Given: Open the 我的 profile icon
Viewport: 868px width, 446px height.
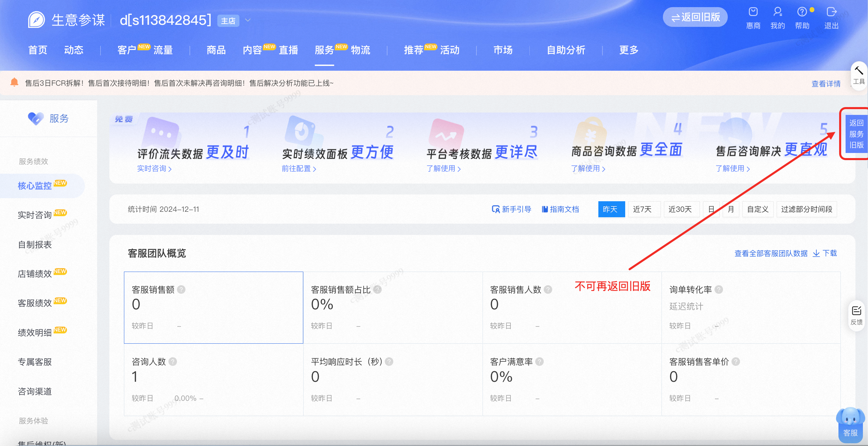Looking at the screenshot, I should click(777, 12).
